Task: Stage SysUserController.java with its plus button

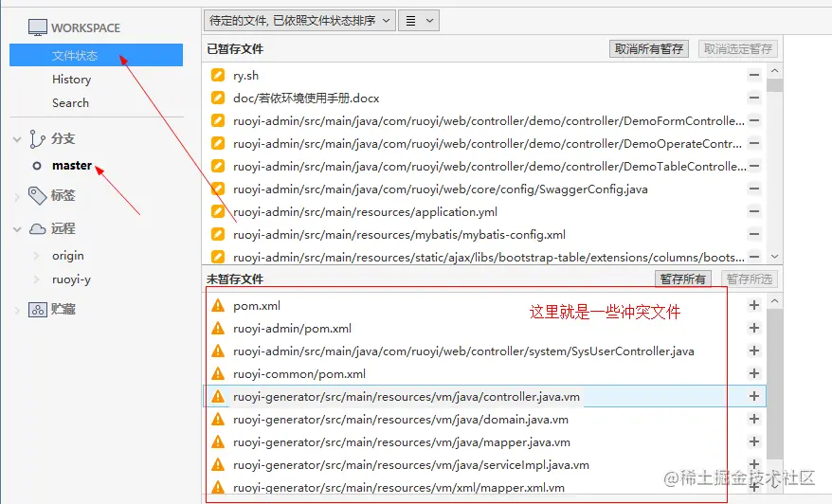Action: coord(754,351)
